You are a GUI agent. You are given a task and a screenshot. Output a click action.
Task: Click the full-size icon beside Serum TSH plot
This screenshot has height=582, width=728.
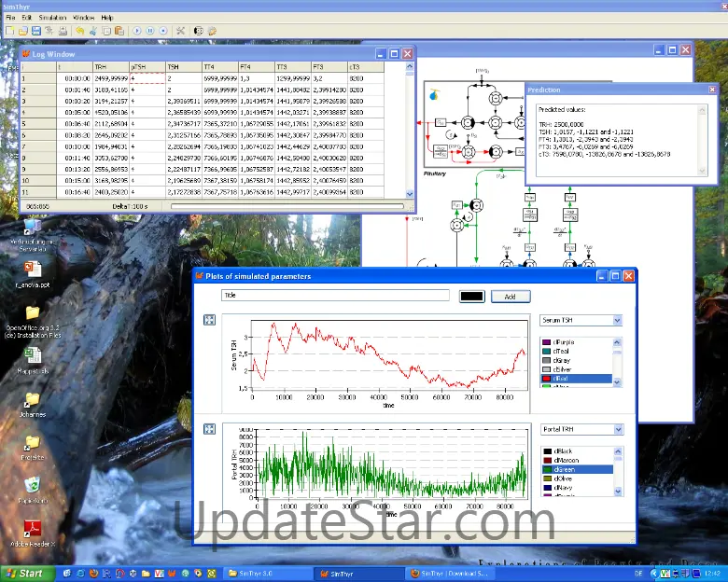209,321
